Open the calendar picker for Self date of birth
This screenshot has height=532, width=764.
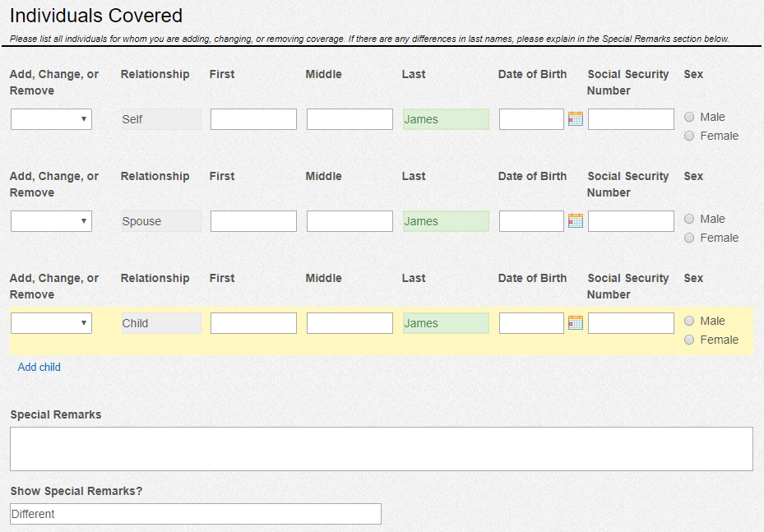coord(576,119)
